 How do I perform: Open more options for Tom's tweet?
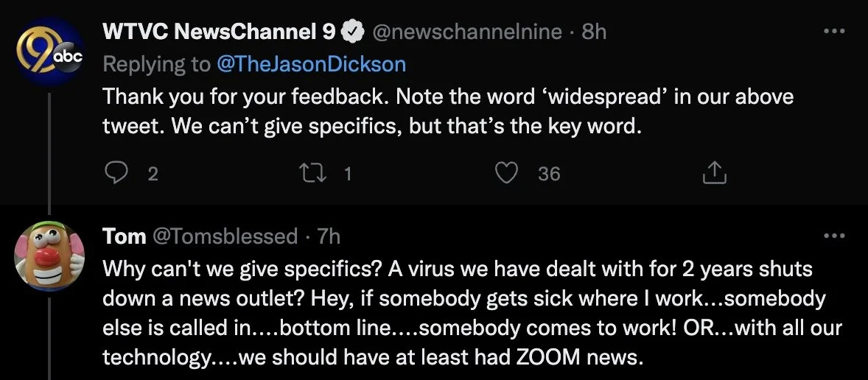(833, 236)
